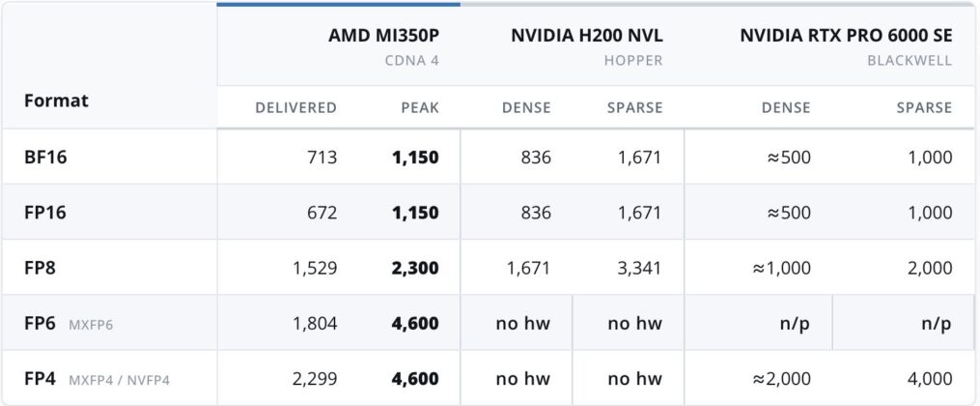Select the NVIDIA RTX PRO 6000 SE header
Screen dimensions: 980x406
tap(846, 36)
